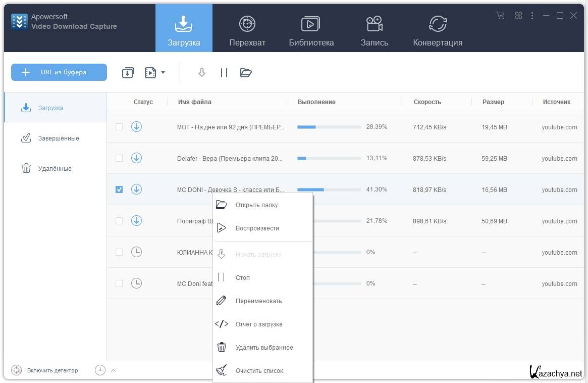Click the pause downloads toolbar icon
This screenshot has height=383, width=588.
[x=224, y=73]
